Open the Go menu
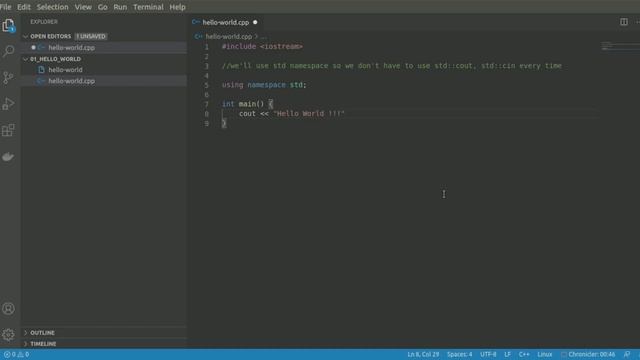The width and height of the screenshot is (640, 360). [x=102, y=7]
